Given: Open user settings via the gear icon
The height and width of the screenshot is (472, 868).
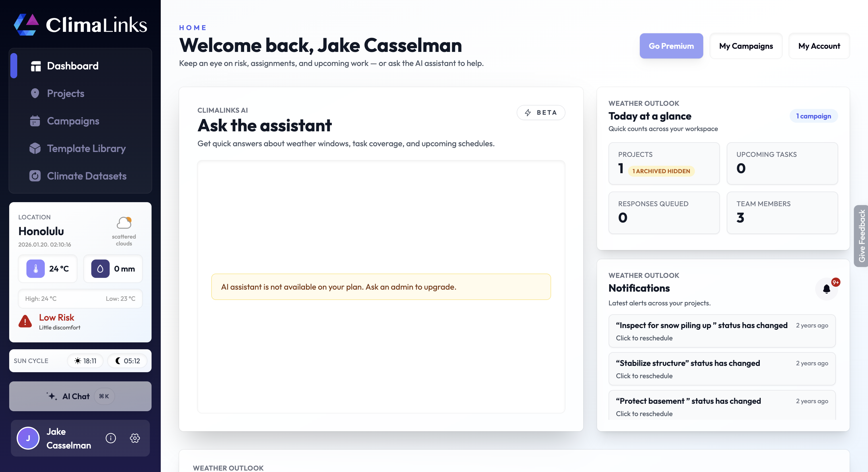Looking at the screenshot, I should 135,438.
